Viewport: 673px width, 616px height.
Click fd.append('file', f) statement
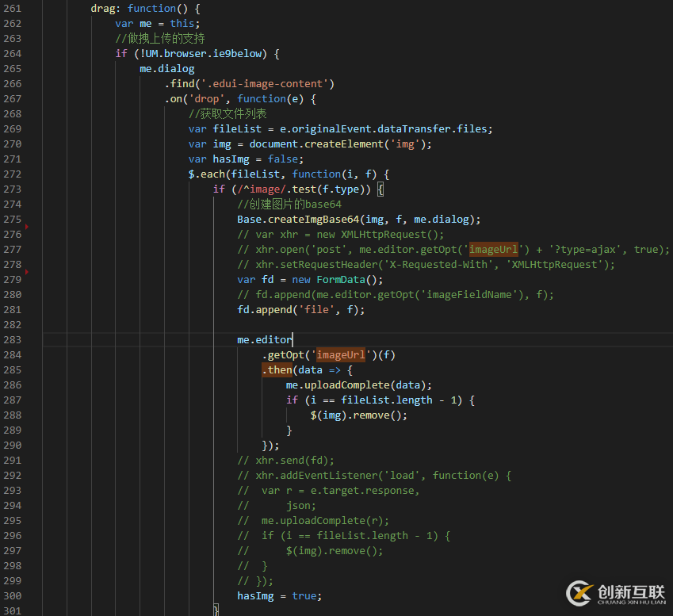point(301,310)
